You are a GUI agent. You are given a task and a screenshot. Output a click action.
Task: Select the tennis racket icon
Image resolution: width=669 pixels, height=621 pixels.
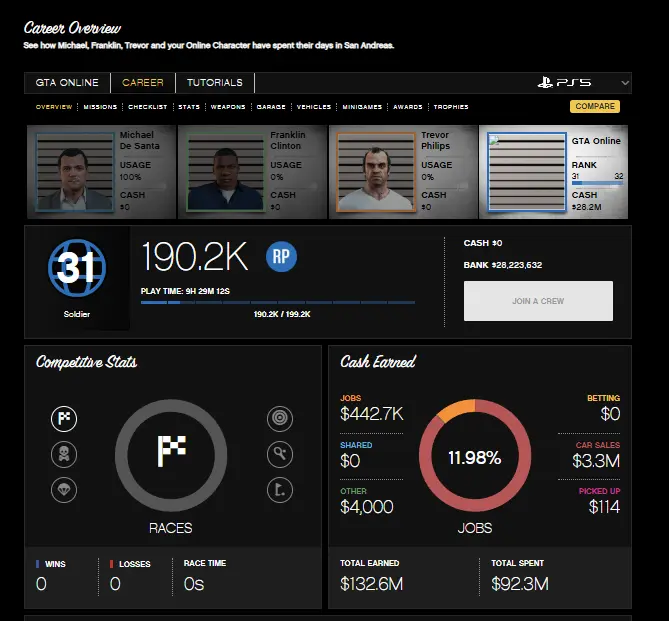click(x=280, y=455)
